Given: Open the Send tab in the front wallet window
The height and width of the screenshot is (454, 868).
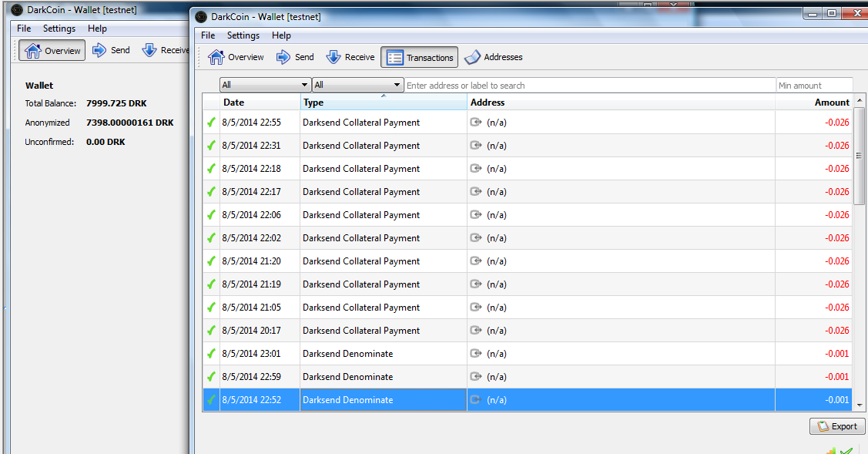Looking at the screenshot, I should pos(295,57).
